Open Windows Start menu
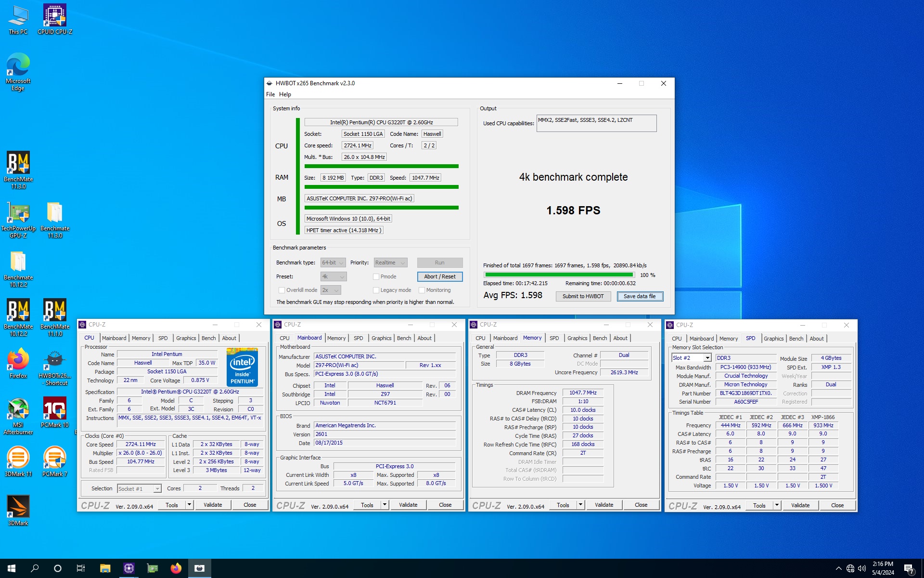This screenshot has height=578, width=924. tap(12, 568)
